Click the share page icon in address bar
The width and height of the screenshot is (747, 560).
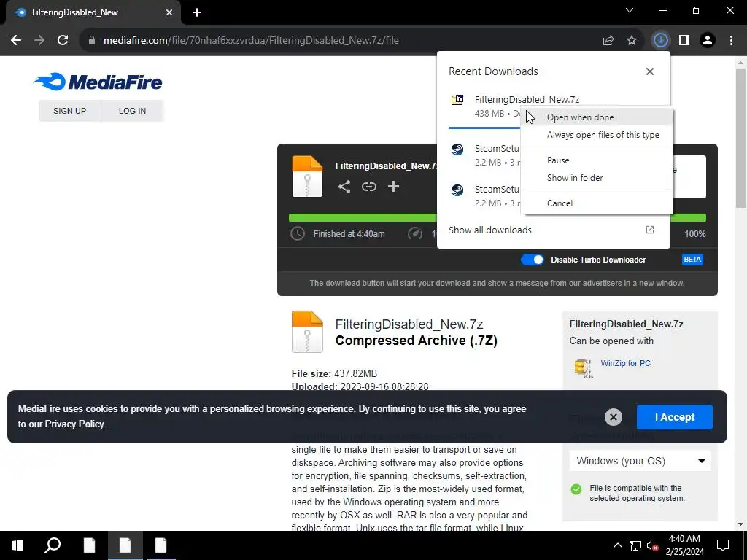(608, 41)
